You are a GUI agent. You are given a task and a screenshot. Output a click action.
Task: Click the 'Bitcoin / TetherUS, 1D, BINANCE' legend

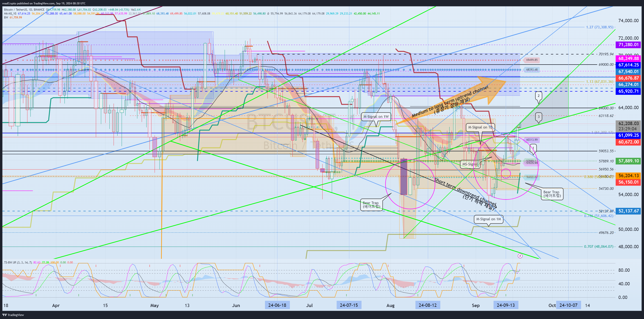[24, 10]
